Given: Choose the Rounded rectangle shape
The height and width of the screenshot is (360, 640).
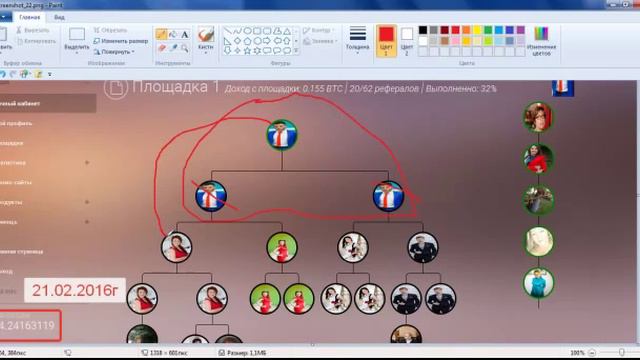Looking at the screenshot, I should click(267, 31).
